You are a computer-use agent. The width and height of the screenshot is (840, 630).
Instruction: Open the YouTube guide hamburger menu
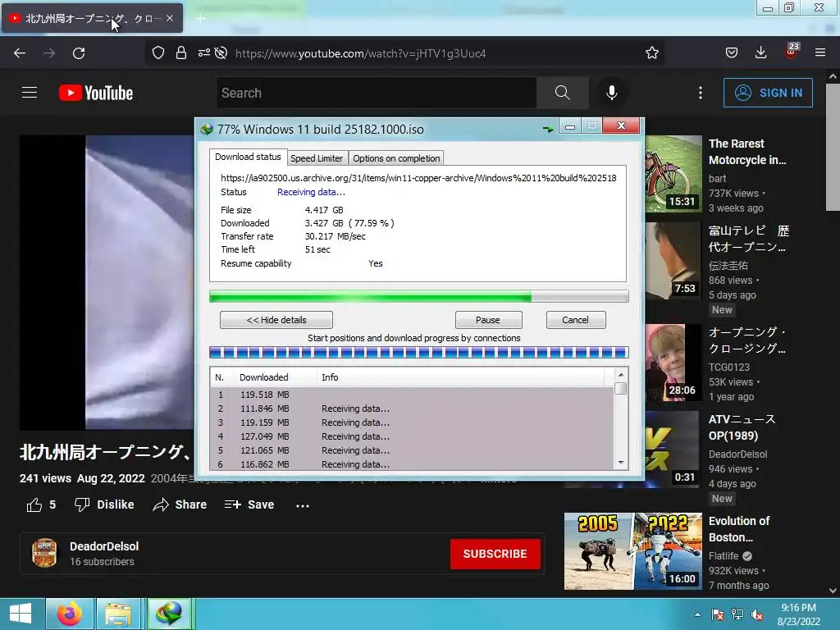(30, 93)
